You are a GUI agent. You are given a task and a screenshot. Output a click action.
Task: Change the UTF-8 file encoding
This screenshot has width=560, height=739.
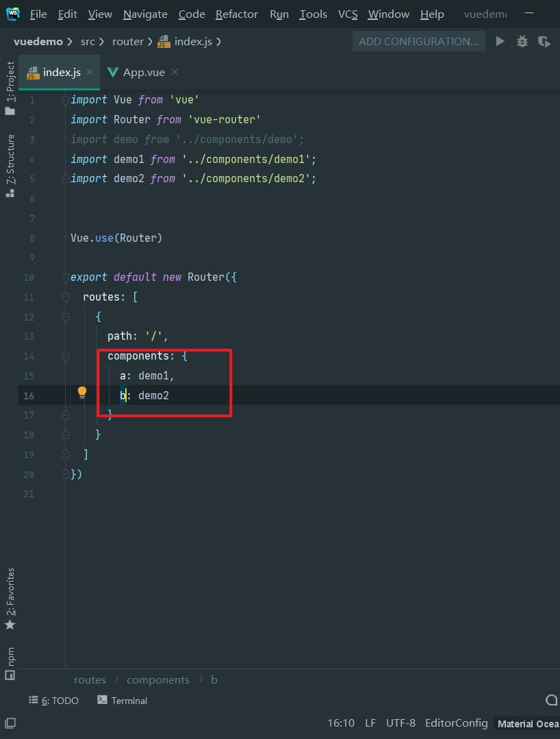(400, 723)
